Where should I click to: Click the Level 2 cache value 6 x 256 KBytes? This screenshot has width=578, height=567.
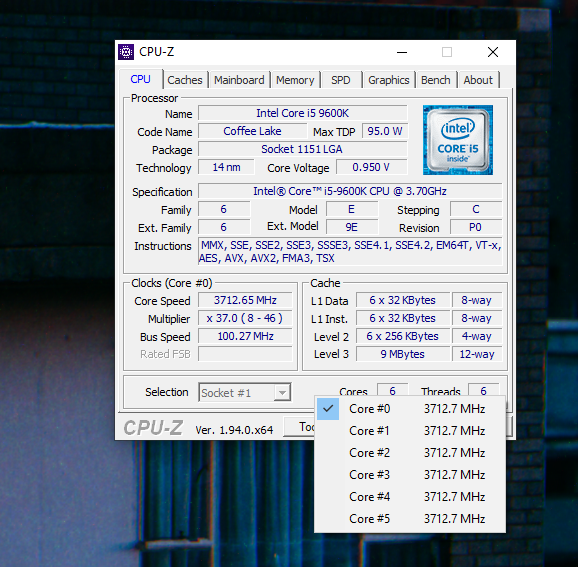(403, 336)
